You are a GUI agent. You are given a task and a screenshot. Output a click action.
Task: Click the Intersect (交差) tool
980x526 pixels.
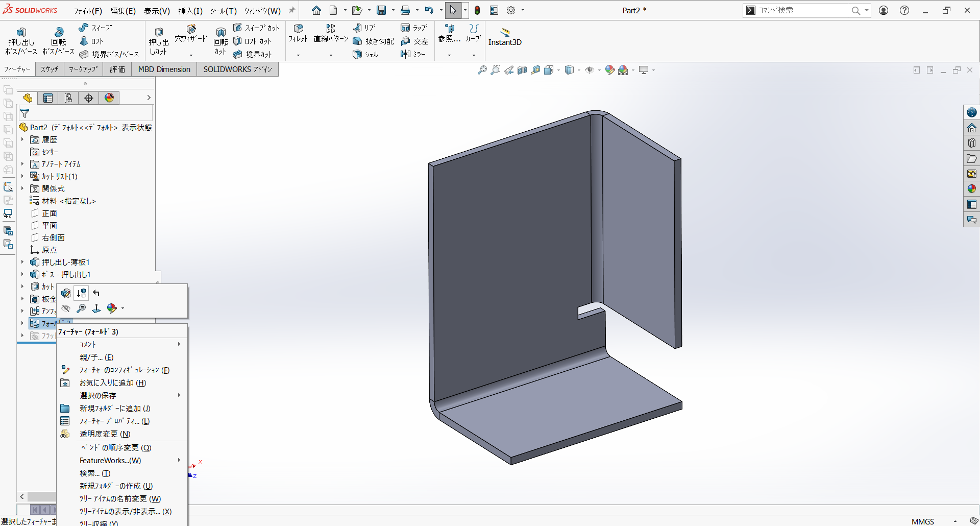pos(414,41)
